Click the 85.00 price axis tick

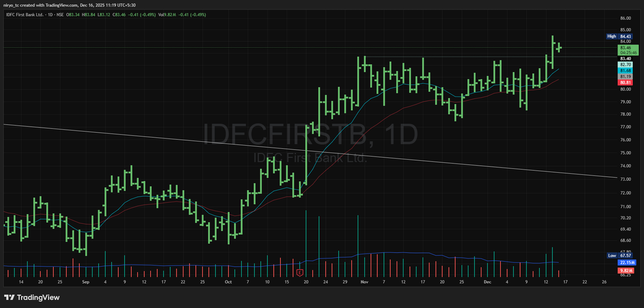click(625, 30)
